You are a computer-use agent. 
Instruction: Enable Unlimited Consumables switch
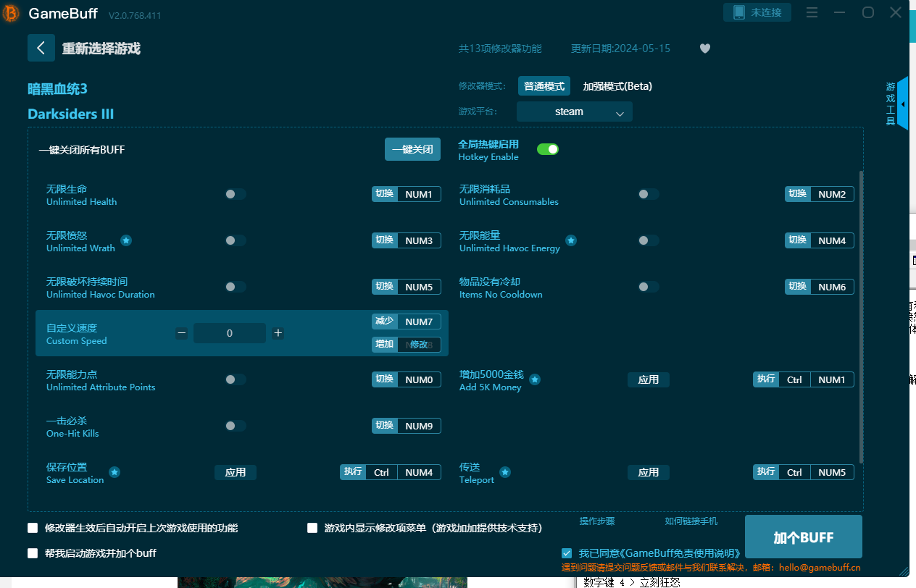click(648, 194)
